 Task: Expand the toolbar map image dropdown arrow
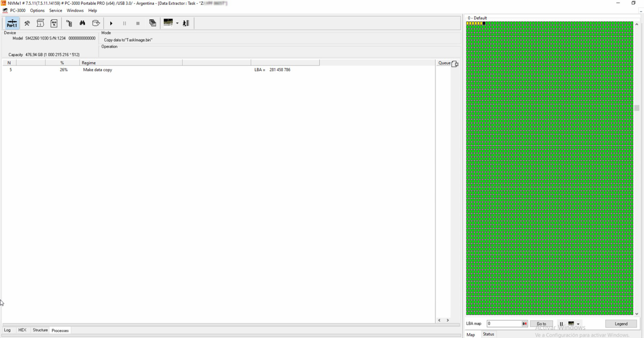click(x=177, y=23)
